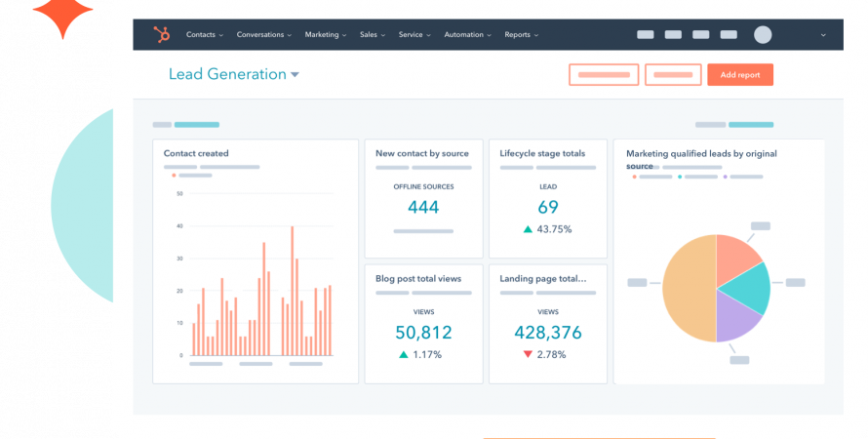Select the teal slice of the pie chart
Image resolution: width=868 pixels, height=439 pixels.
point(747,288)
